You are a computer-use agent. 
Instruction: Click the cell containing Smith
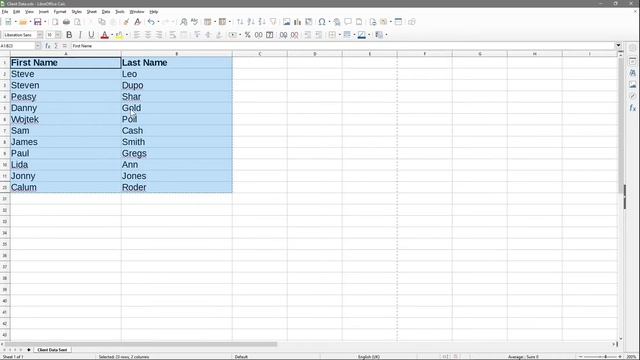point(177,142)
